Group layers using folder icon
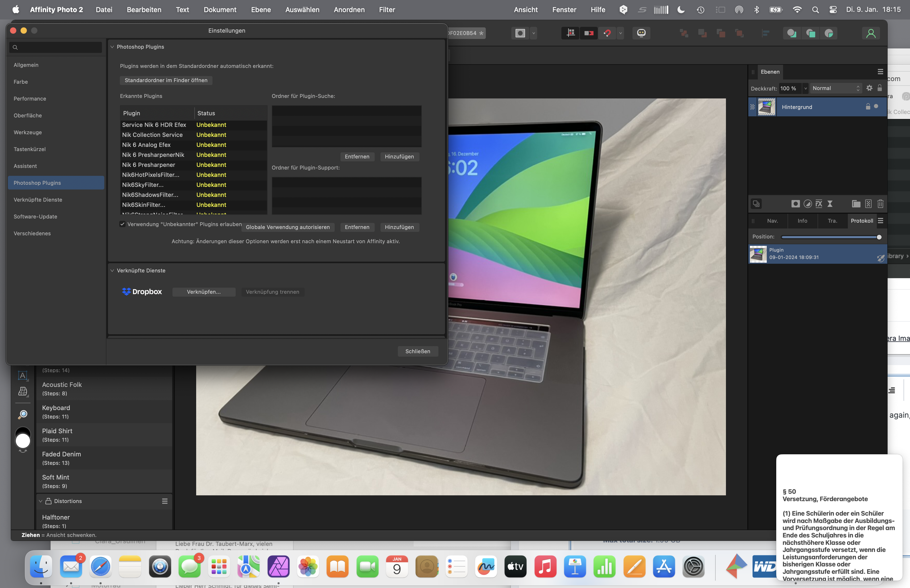This screenshot has width=910, height=588. pos(856,203)
